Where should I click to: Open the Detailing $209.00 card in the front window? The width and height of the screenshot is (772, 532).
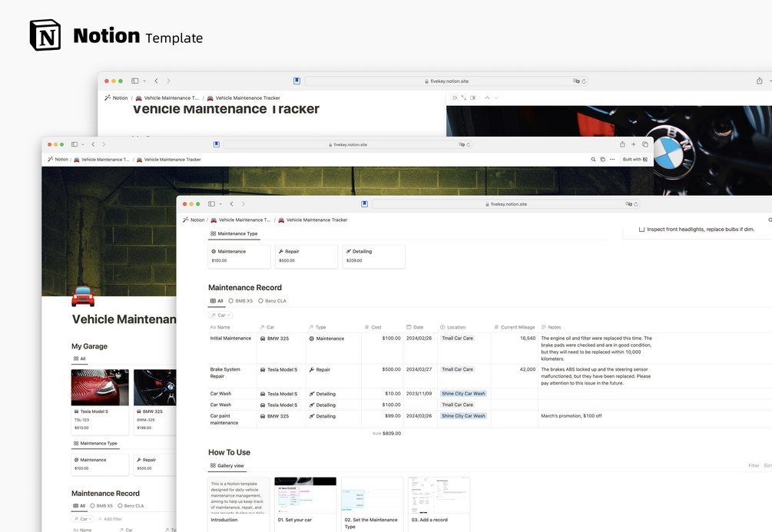[373, 256]
